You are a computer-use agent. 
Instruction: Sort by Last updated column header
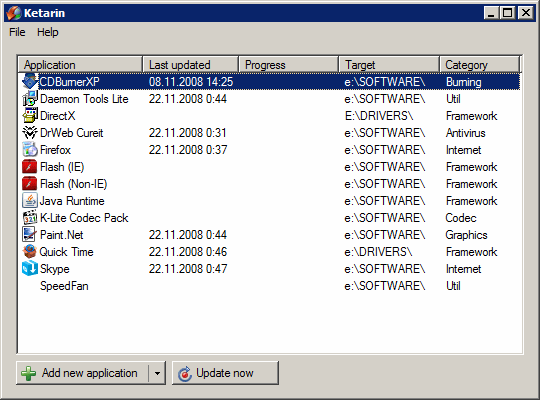click(x=190, y=64)
